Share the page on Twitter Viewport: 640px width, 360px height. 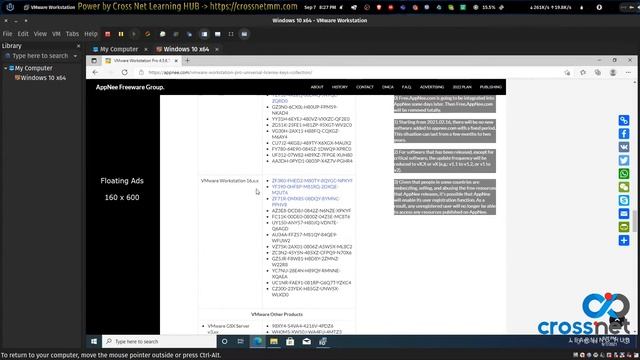tap(624, 160)
